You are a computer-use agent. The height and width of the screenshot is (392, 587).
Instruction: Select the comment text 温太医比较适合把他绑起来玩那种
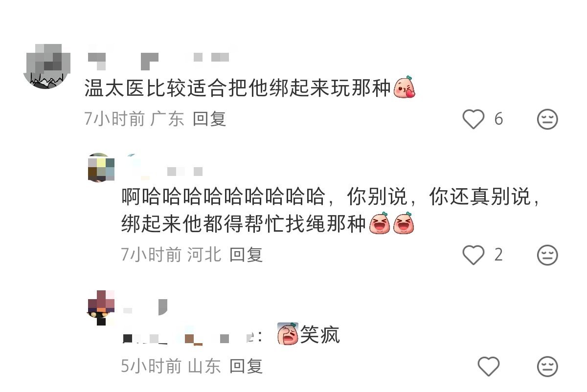238,88
